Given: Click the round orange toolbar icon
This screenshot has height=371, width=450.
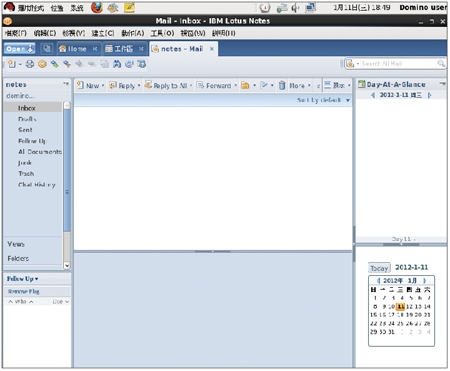Looking at the screenshot, I should (42, 64).
